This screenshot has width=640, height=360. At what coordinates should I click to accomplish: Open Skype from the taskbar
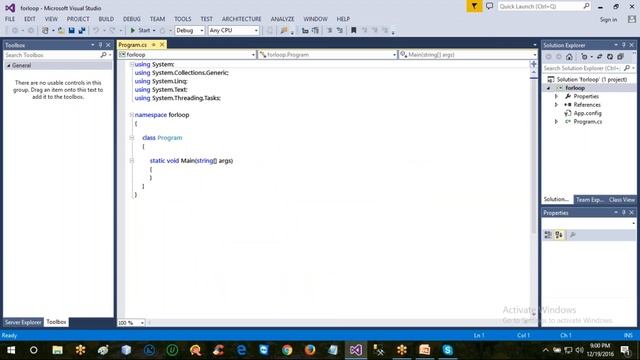447,350
